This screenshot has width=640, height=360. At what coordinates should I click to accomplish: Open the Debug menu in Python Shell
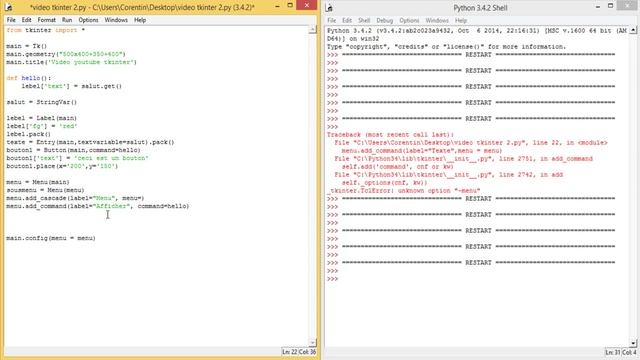(x=384, y=20)
